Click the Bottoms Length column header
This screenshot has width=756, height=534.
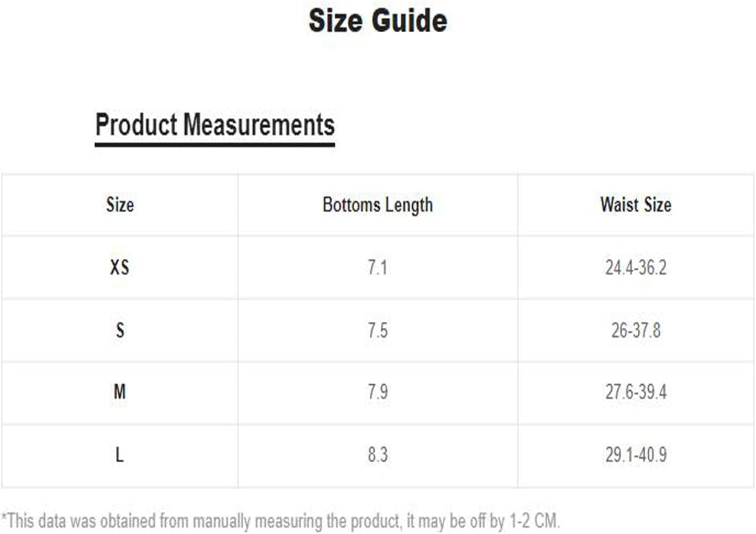(x=377, y=205)
